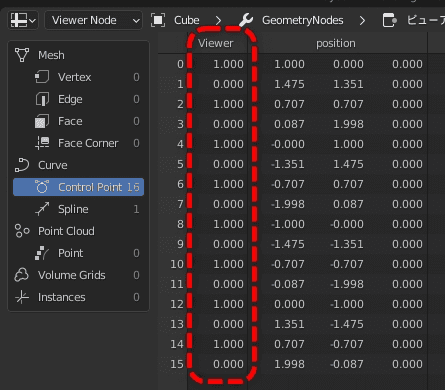The image size is (445, 390).
Task: Click the Volume Grids cloud icon
Action: tap(22, 275)
